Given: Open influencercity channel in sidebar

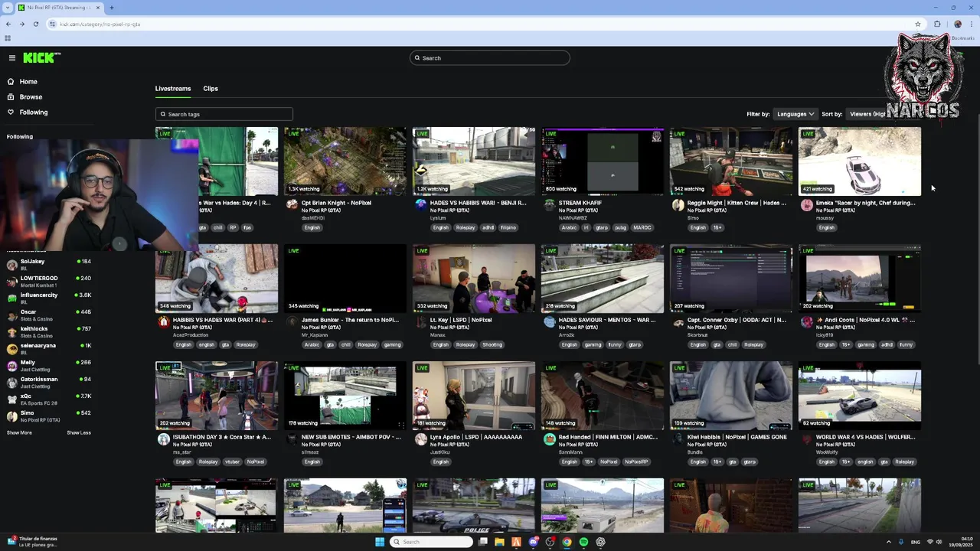Looking at the screenshot, I should [x=47, y=298].
